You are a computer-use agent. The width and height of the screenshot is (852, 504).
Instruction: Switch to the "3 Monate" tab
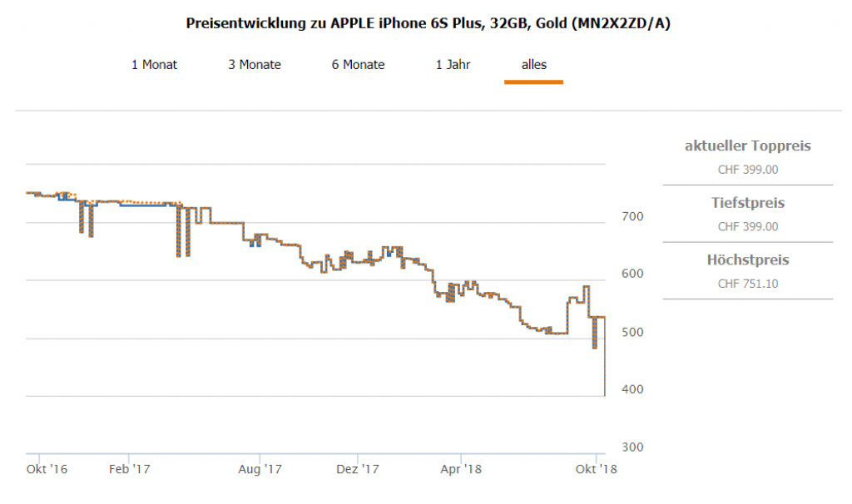point(255,64)
